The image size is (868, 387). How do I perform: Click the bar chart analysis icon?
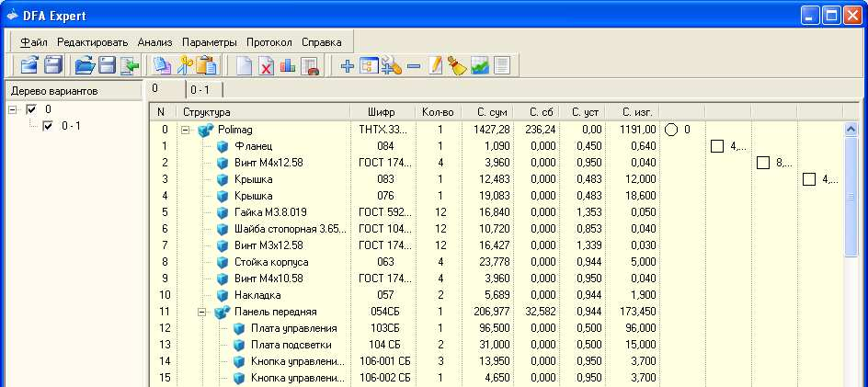tap(288, 66)
